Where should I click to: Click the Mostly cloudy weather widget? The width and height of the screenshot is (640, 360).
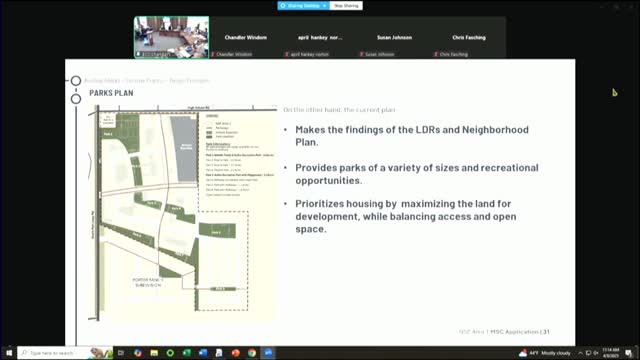(x=544, y=353)
